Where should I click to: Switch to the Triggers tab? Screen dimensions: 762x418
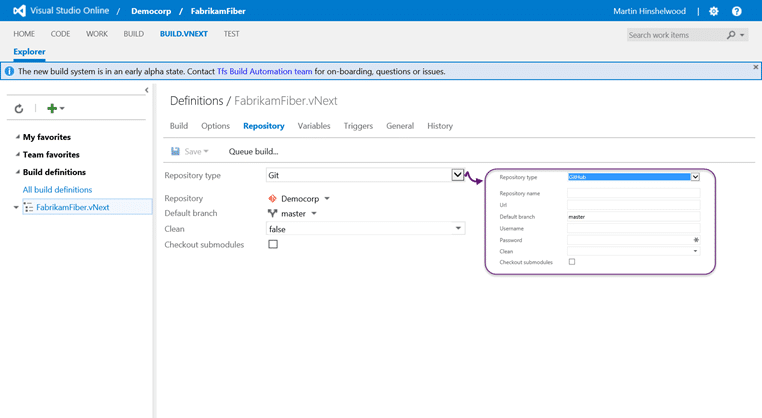point(358,126)
